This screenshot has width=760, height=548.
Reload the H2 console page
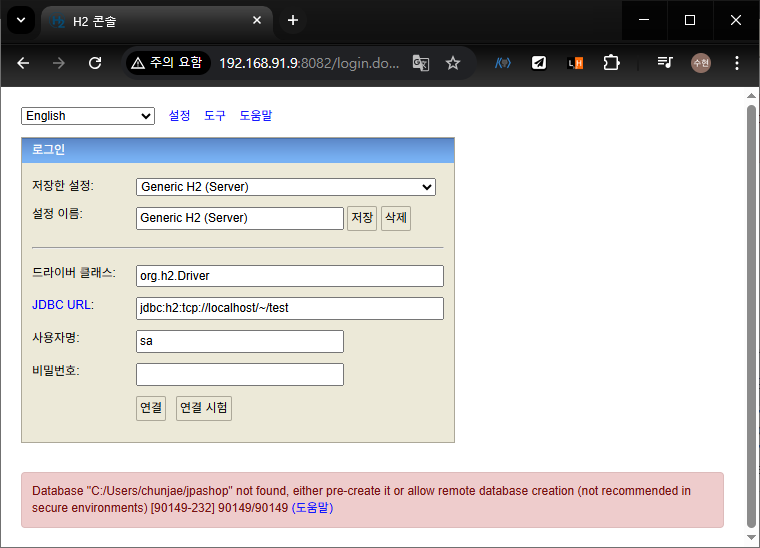[95, 63]
